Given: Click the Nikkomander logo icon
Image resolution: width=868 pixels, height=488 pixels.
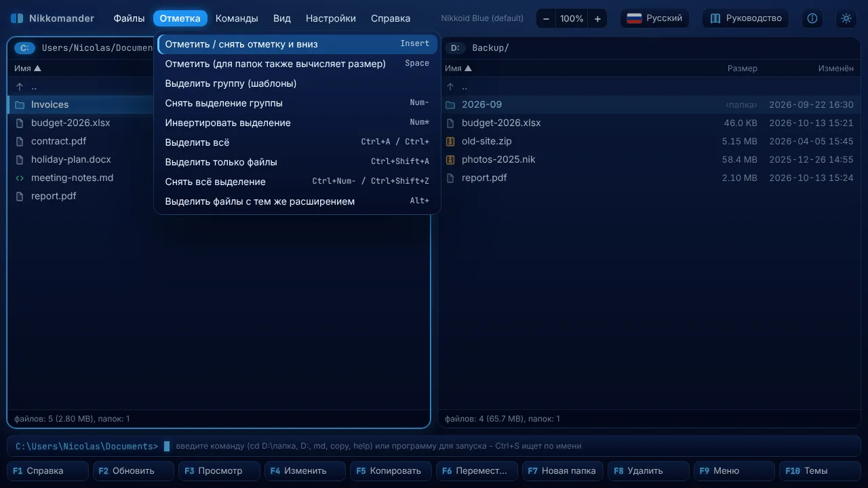Looking at the screenshot, I should coord(17,18).
